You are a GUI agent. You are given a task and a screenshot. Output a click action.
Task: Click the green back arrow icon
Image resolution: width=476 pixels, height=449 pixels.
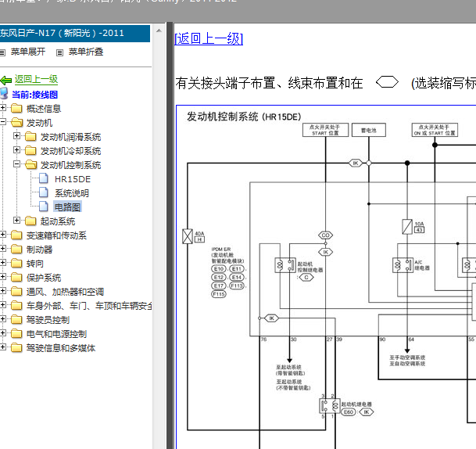[x=6, y=81]
